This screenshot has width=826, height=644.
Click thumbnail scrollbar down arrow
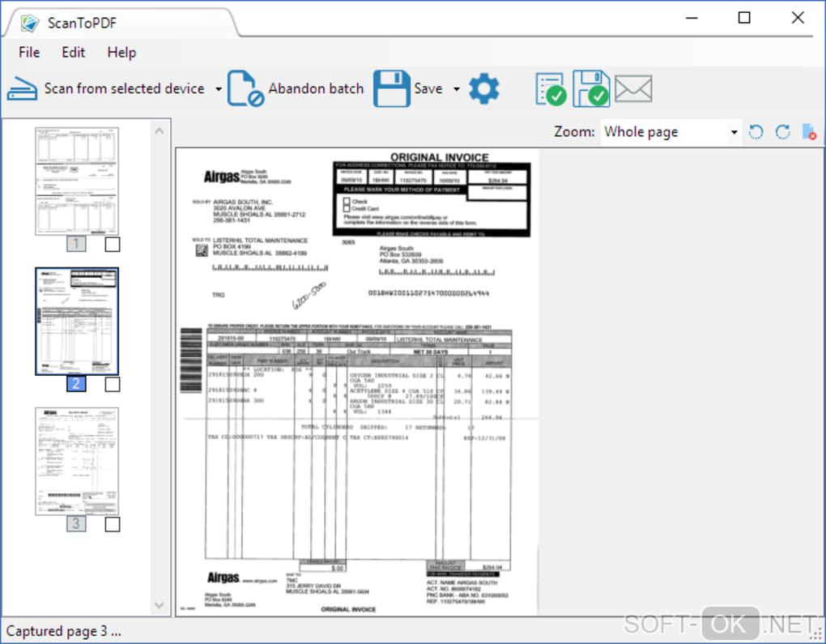160,605
